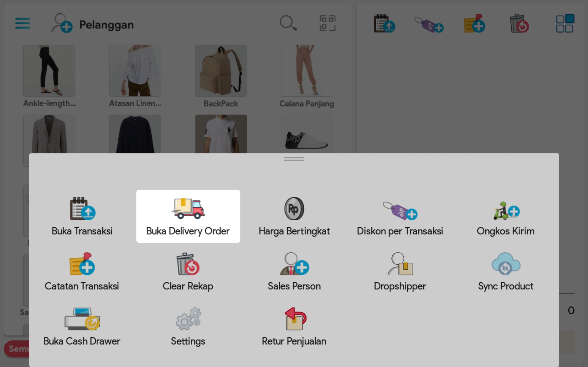Select Buka Delivery Order
The width and height of the screenshot is (588, 367).
pos(188,216)
